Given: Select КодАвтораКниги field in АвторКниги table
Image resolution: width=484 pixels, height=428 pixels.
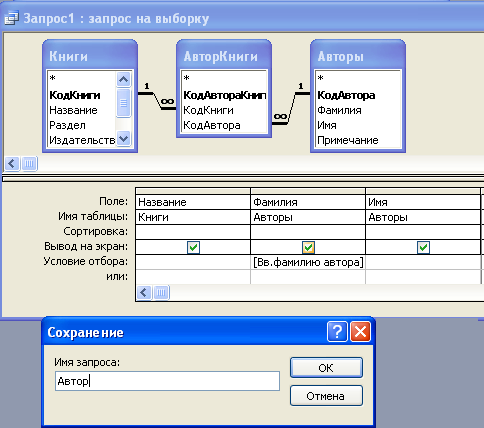Looking at the screenshot, I should tap(224, 95).
